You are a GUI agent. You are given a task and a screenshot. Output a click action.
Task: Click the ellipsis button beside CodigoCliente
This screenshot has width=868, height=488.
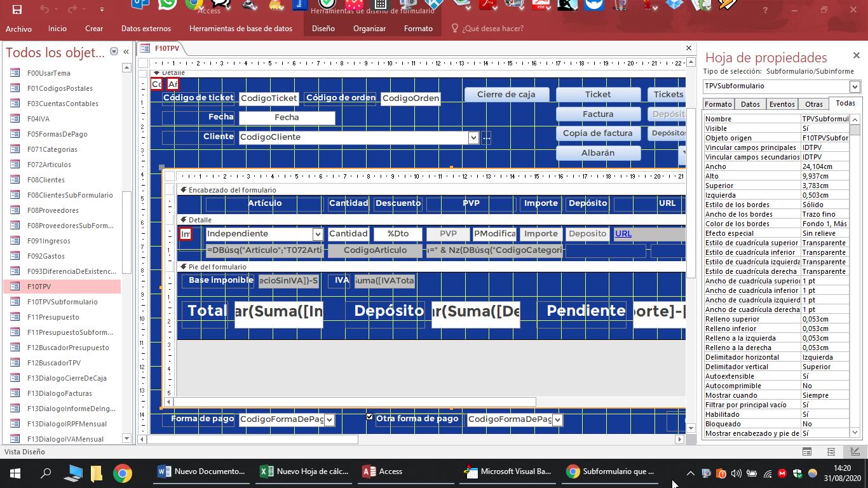tap(487, 138)
